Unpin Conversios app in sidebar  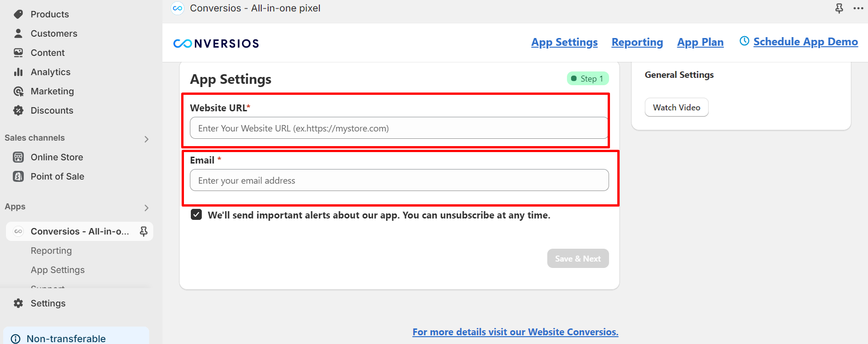tap(144, 231)
